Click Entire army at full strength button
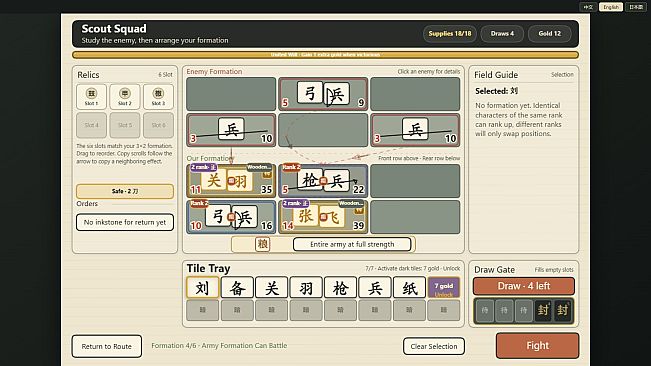 tap(352, 244)
